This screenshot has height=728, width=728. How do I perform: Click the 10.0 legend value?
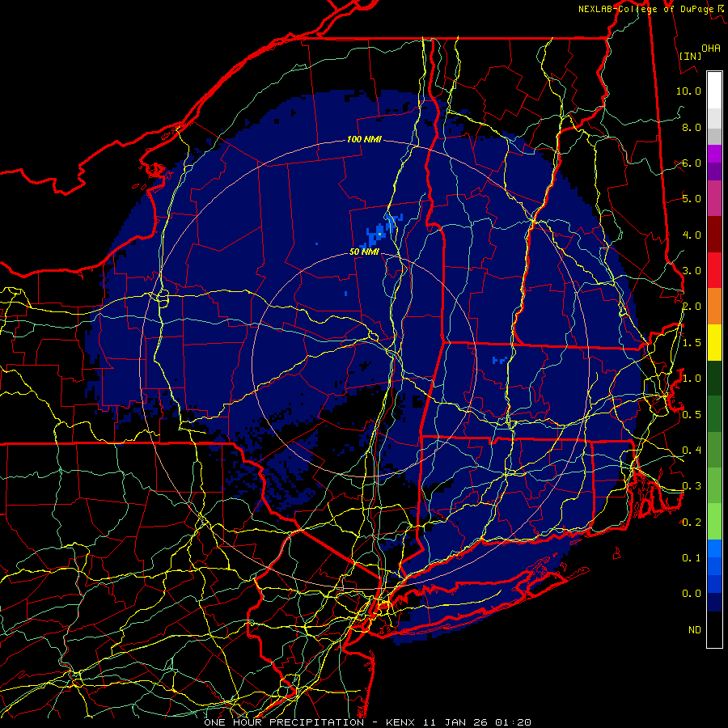click(688, 91)
